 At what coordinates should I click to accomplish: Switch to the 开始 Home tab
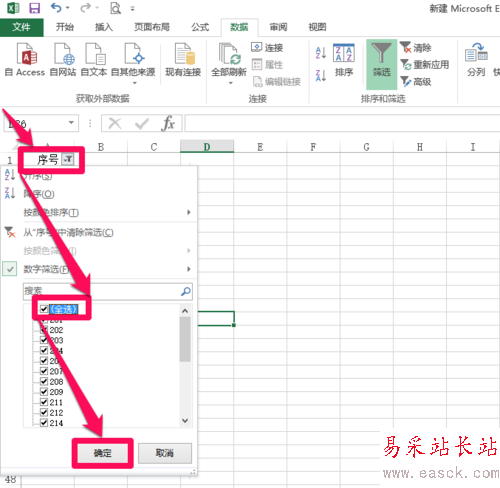(65, 27)
